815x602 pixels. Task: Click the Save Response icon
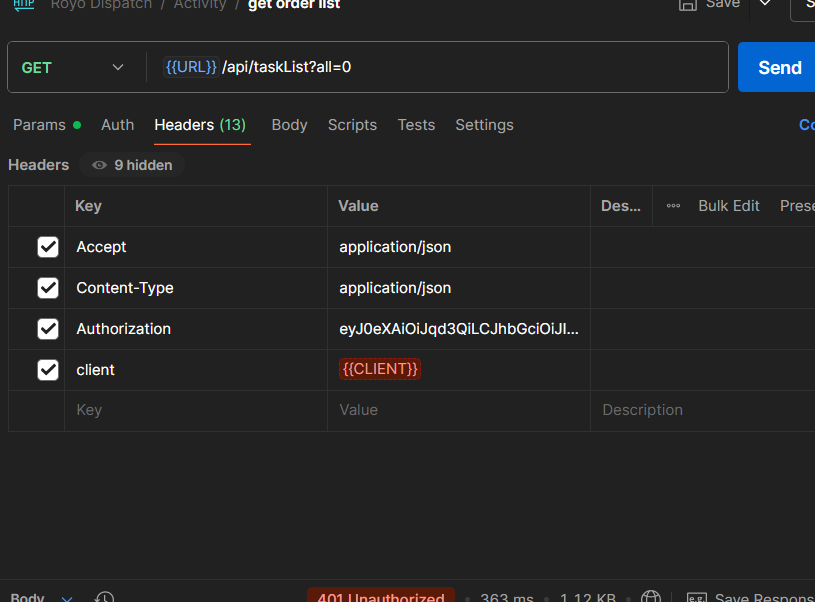click(697, 597)
